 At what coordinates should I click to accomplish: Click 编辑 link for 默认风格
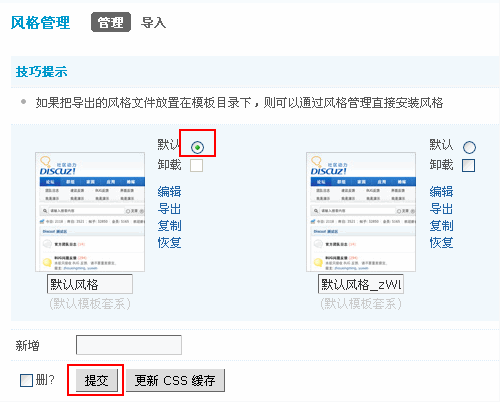(x=169, y=192)
